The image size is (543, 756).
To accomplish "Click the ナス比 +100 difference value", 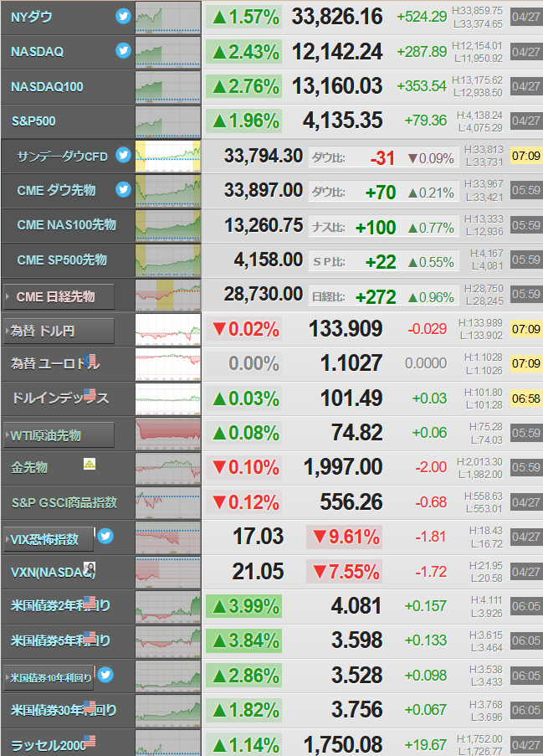I will (x=376, y=228).
